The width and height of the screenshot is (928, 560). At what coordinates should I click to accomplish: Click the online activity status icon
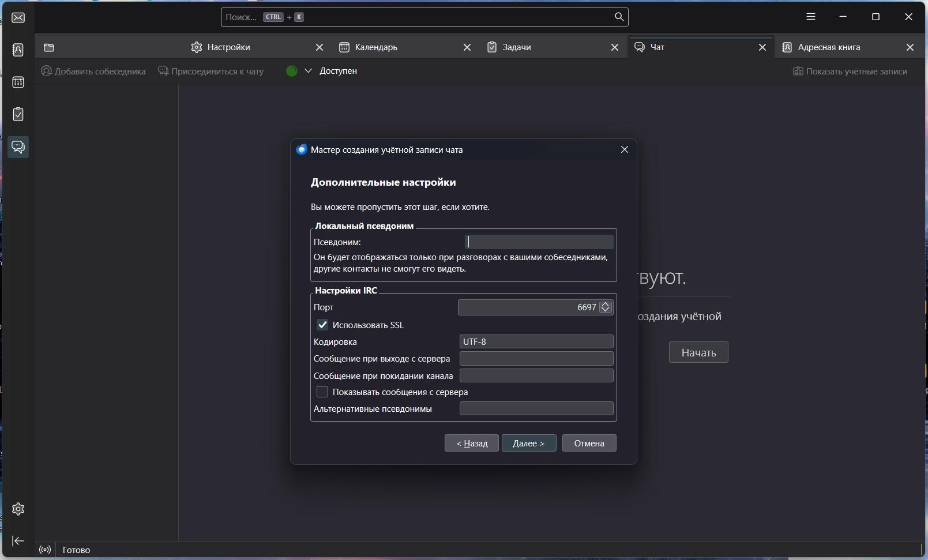pyautogui.click(x=45, y=550)
